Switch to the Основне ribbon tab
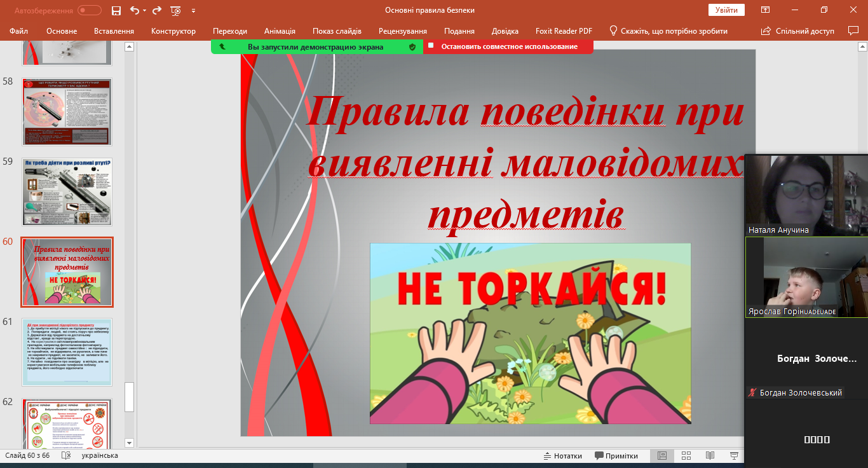This screenshot has width=868, height=468. coord(62,31)
